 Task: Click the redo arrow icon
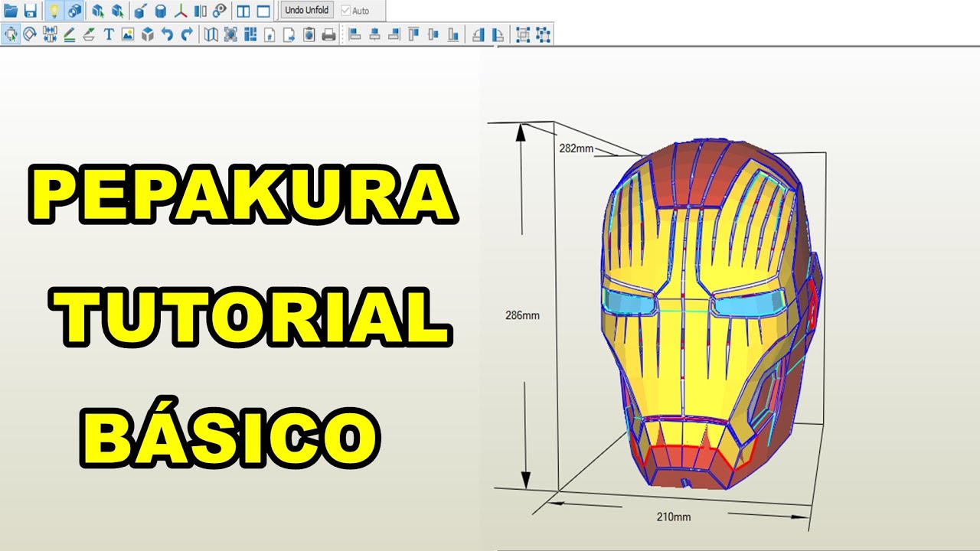(x=187, y=34)
